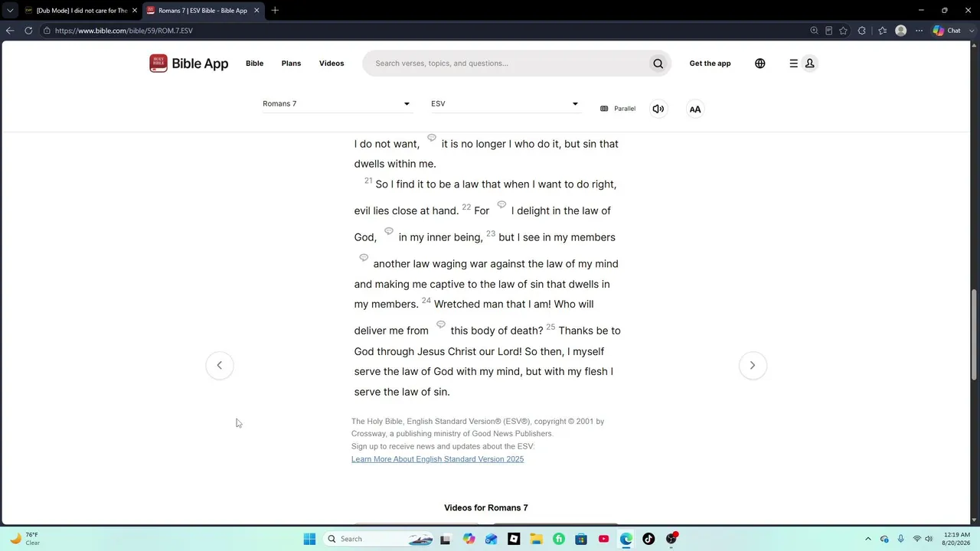Open footnote bubble before 'it is no longer'
This screenshot has height=551, width=980.
pos(432,138)
